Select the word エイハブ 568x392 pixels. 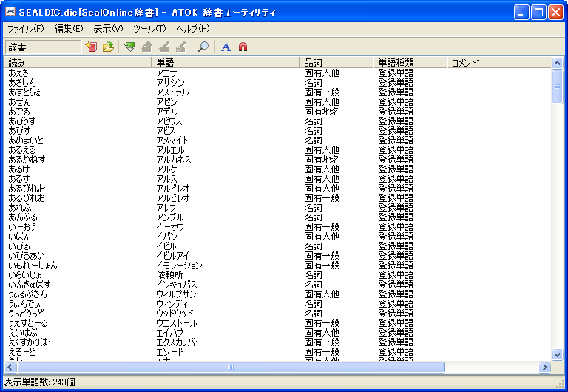[x=170, y=332]
